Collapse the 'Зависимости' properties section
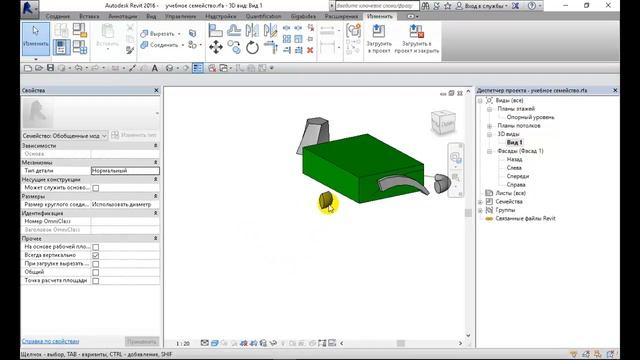 pos(156,145)
